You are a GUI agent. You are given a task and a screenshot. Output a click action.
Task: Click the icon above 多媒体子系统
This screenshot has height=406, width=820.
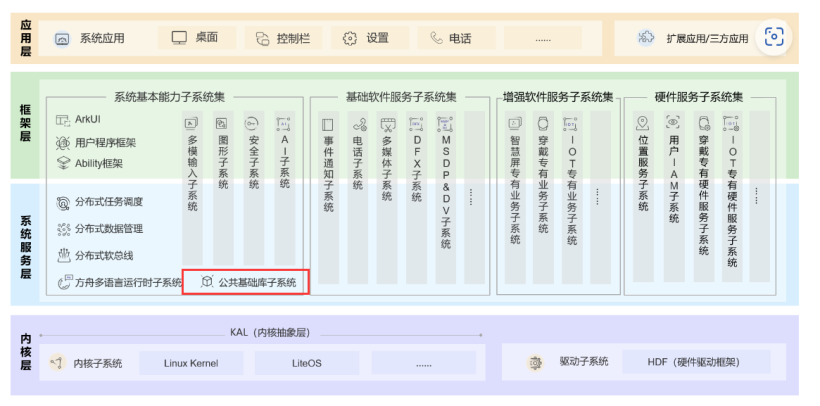click(387, 124)
